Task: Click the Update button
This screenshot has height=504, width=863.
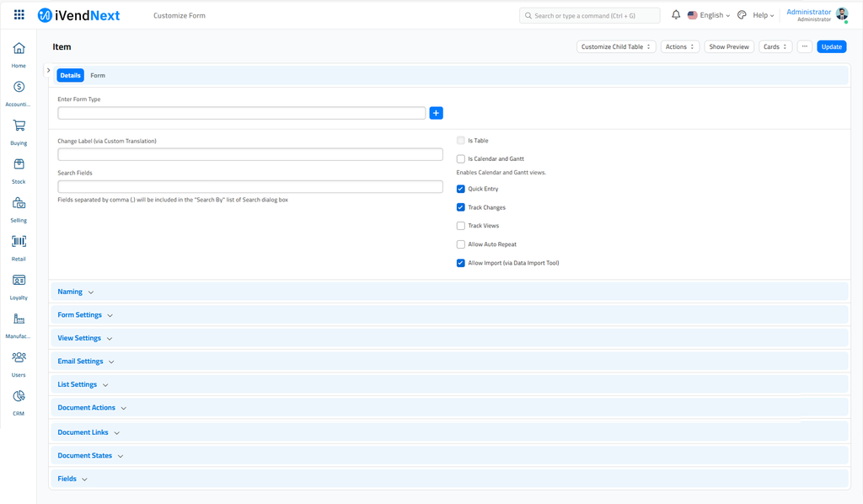Action: point(831,46)
